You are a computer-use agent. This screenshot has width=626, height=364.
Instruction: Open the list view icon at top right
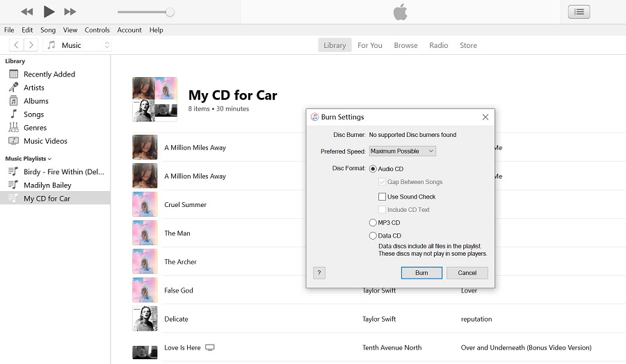click(579, 12)
